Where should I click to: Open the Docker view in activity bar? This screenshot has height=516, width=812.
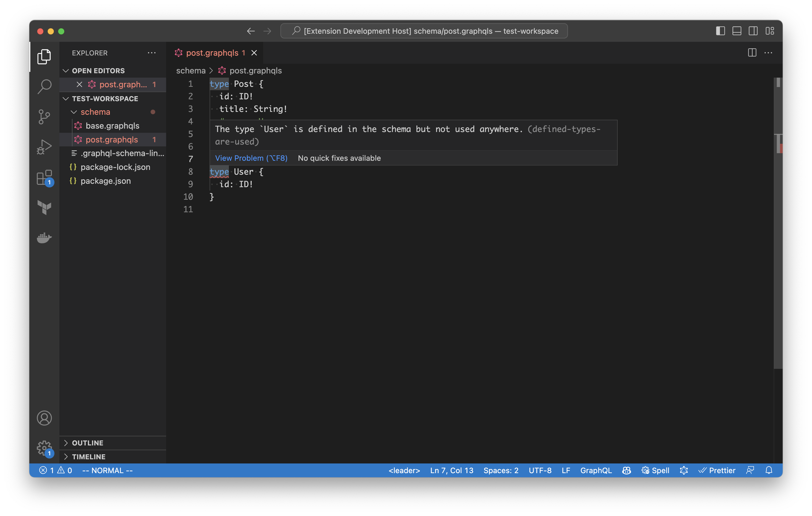pos(44,238)
